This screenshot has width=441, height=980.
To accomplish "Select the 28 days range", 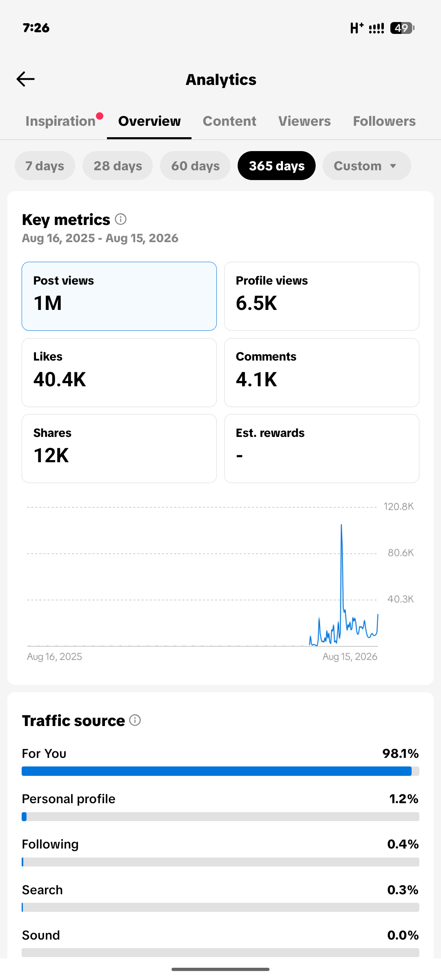I will click(118, 166).
